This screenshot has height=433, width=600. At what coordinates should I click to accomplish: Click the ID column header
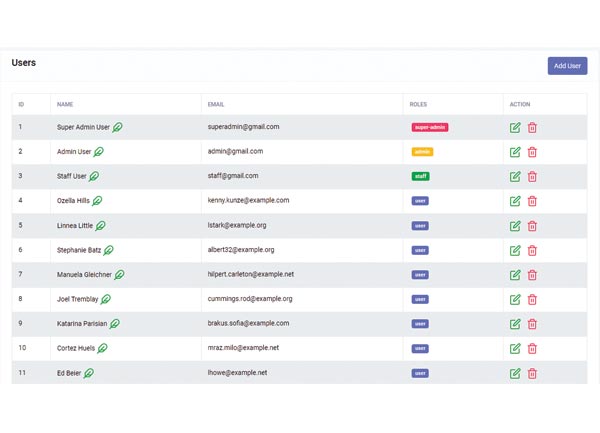[21, 104]
